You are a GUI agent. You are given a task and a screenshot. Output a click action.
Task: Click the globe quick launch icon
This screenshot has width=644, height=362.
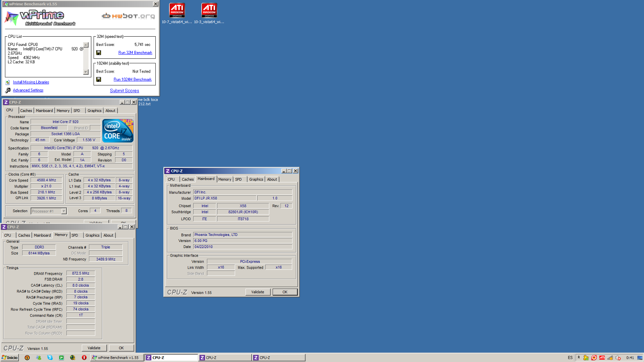click(x=72, y=358)
